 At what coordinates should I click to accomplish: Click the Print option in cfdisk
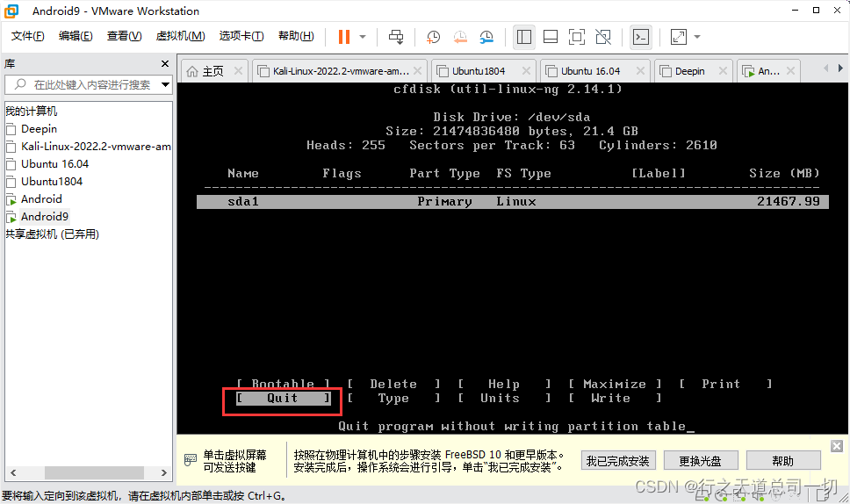[725, 384]
